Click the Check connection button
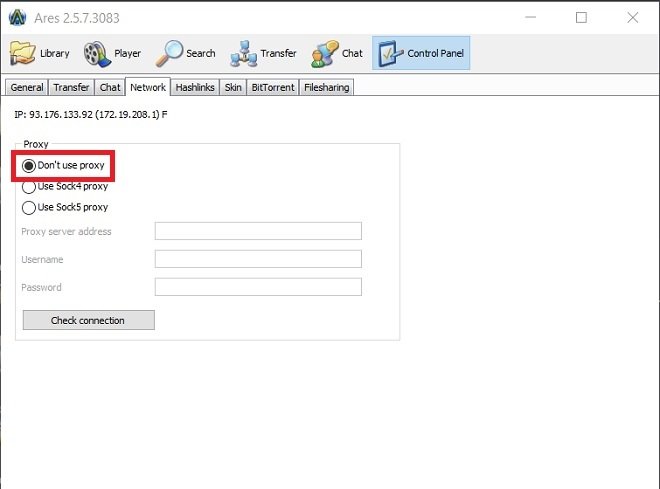660x489 pixels. click(x=88, y=320)
